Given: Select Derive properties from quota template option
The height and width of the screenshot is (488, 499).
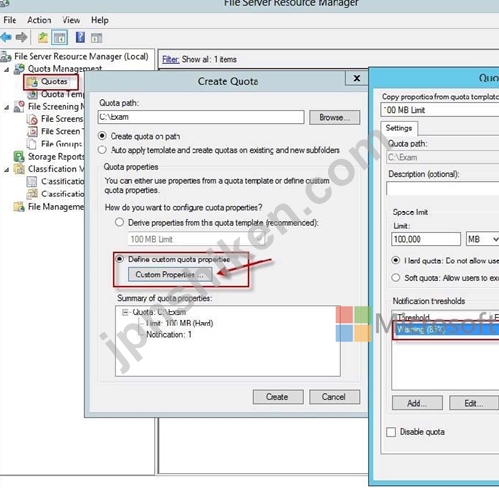Looking at the screenshot, I should click(x=119, y=222).
